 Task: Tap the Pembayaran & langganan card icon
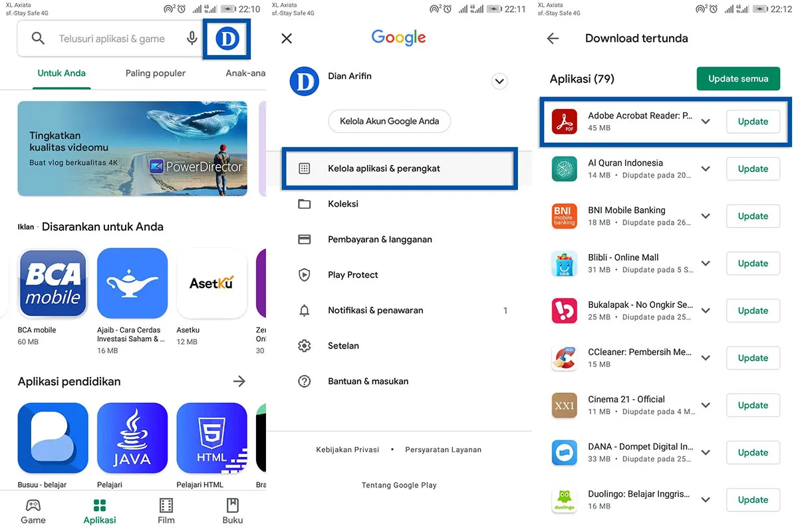304,239
